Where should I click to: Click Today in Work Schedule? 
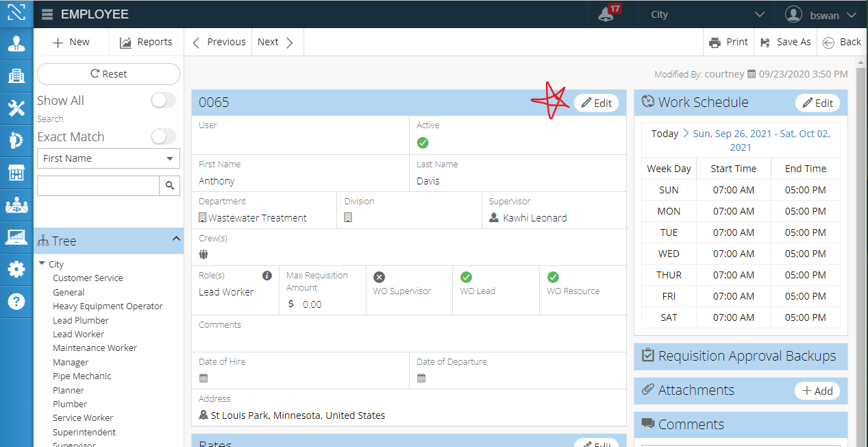[x=665, y=134]
